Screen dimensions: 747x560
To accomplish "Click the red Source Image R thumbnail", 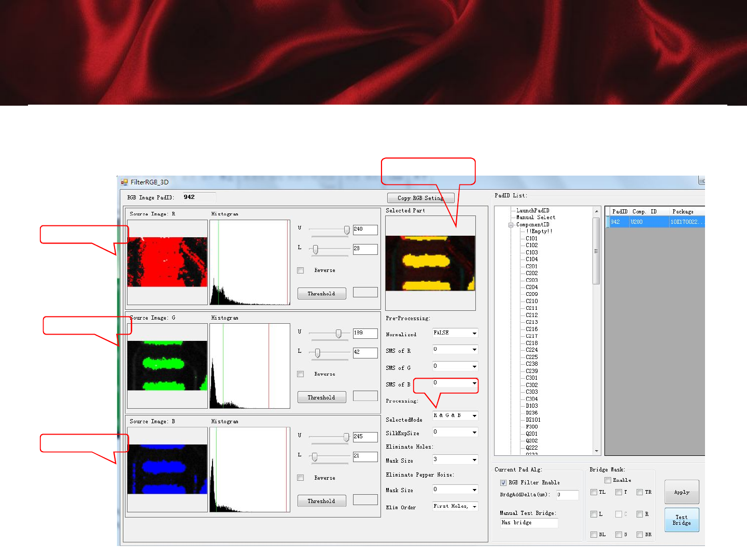I will 167,262.
